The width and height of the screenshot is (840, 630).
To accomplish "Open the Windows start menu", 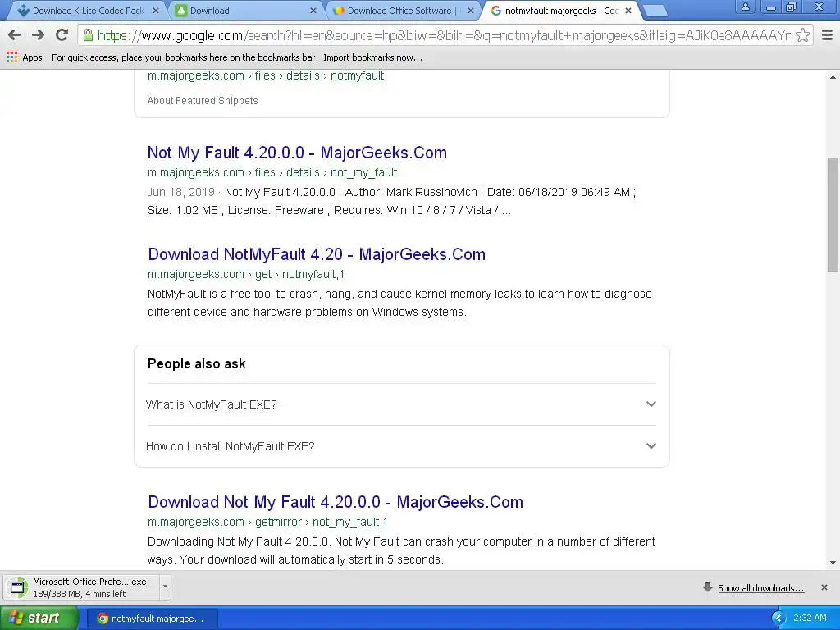I will [39, 619].
